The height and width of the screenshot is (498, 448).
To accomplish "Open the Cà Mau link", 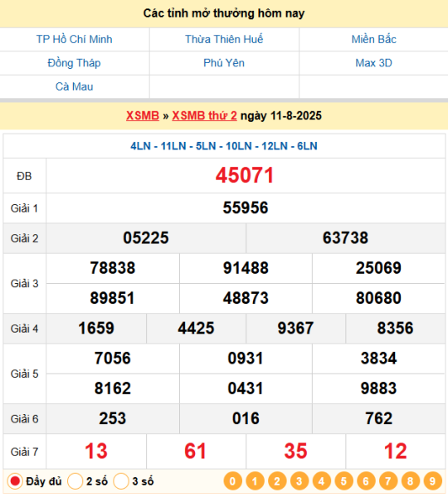I will click(x=75, y=86).
